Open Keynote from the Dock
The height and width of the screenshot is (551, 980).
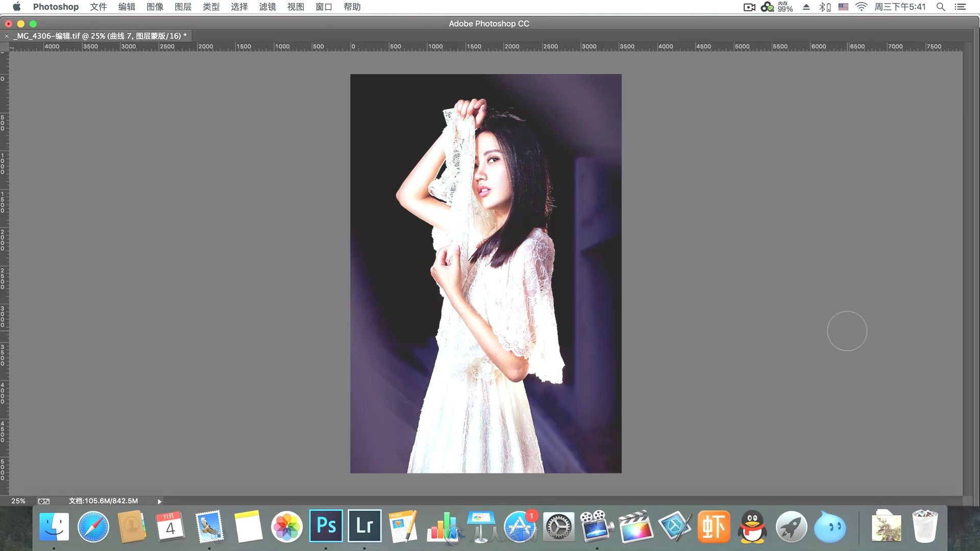pyautogui.click(x=481, y=527)
